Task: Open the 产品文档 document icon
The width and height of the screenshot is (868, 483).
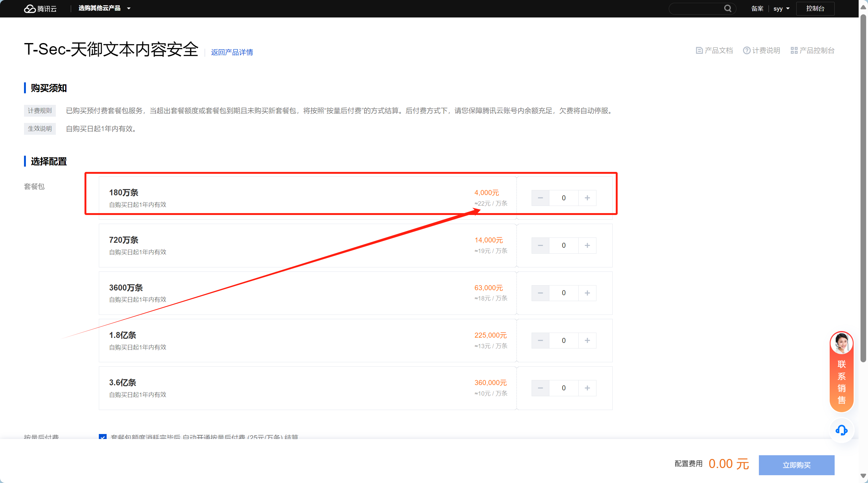Action: click(x=699, y=51)
